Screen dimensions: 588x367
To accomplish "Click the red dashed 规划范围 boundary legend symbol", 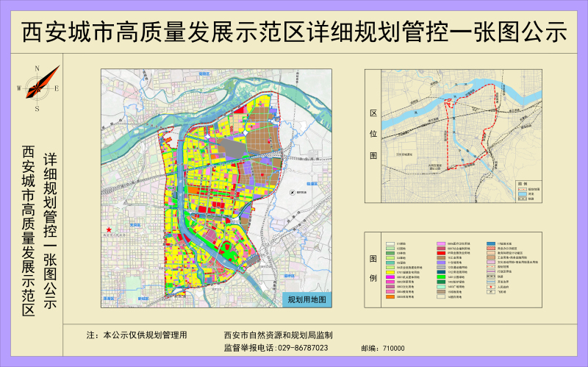I will click(x=491, y=267).
